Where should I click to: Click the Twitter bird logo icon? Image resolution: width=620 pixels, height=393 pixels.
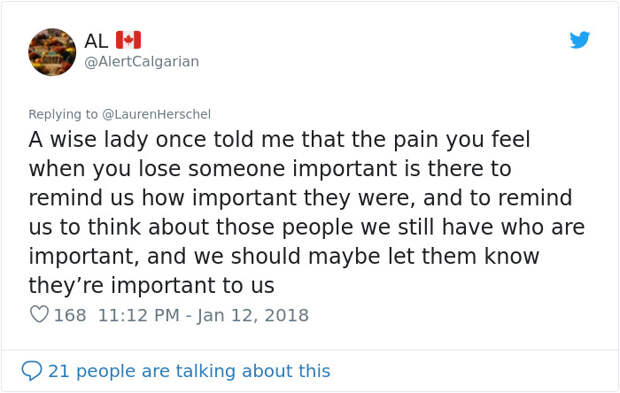pyautogui.click(x=580, y=40)
